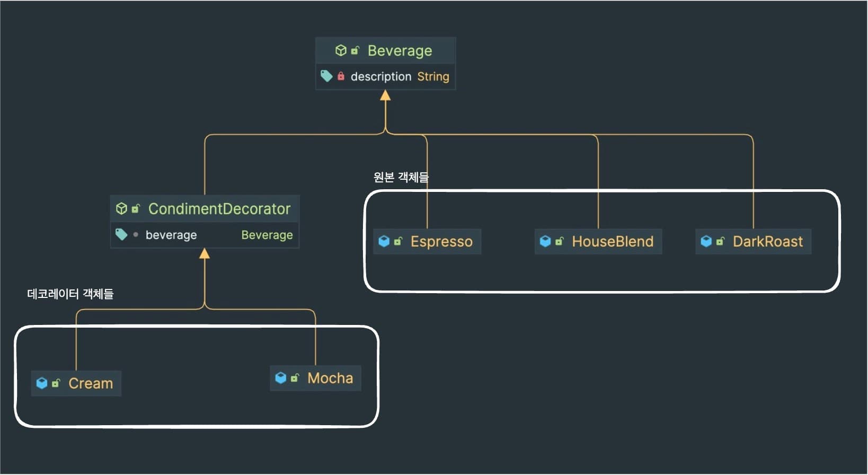Click the blue class icon beside Mocha
Image resolution: width=868 pixels, height=475 pixels.
click(281, 377)
